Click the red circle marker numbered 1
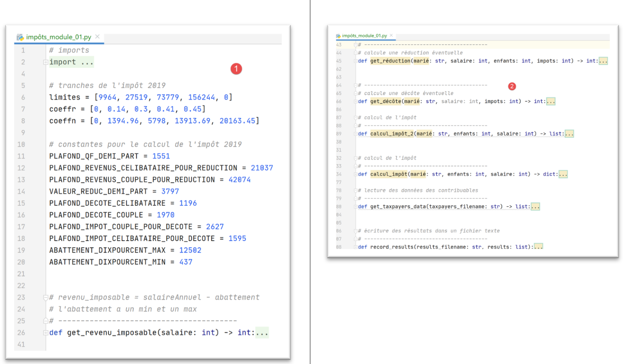Viewport: 625px width, 364px height. (x=236, y=69)
